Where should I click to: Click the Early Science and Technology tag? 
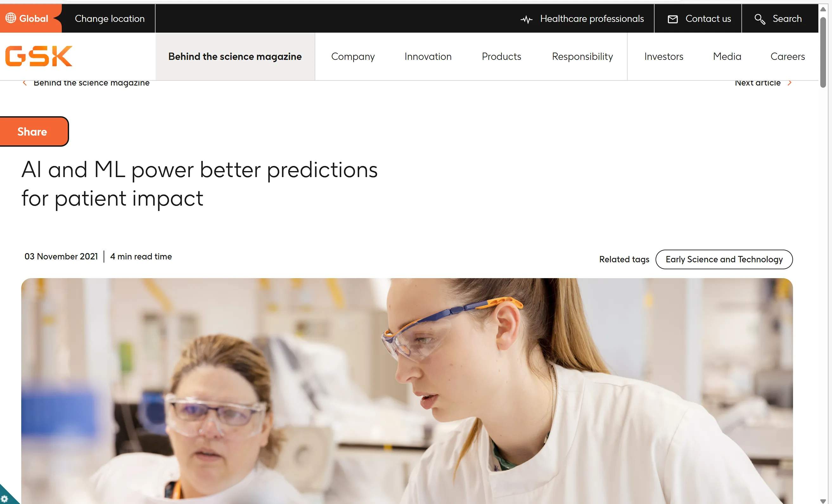click(723, 259)
